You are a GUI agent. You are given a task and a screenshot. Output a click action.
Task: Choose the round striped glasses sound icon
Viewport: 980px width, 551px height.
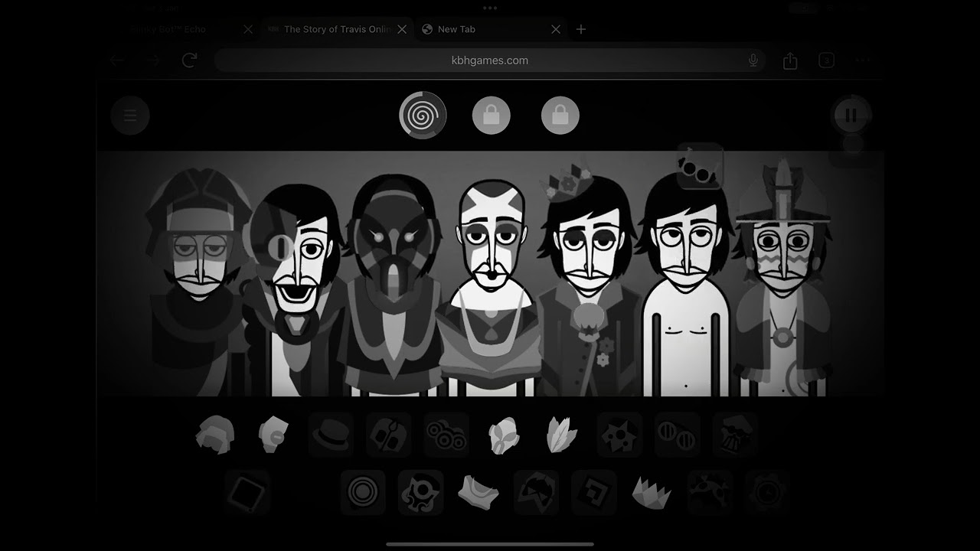[x=678, y=435]
